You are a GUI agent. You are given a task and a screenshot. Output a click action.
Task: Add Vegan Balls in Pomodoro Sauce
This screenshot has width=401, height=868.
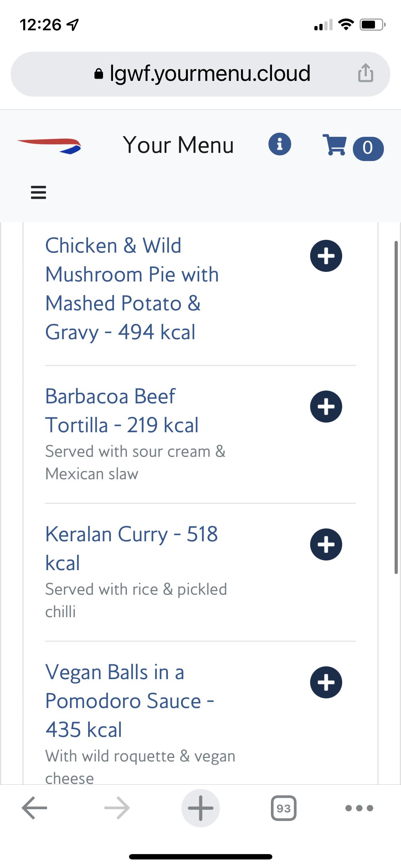coord(326,682)
